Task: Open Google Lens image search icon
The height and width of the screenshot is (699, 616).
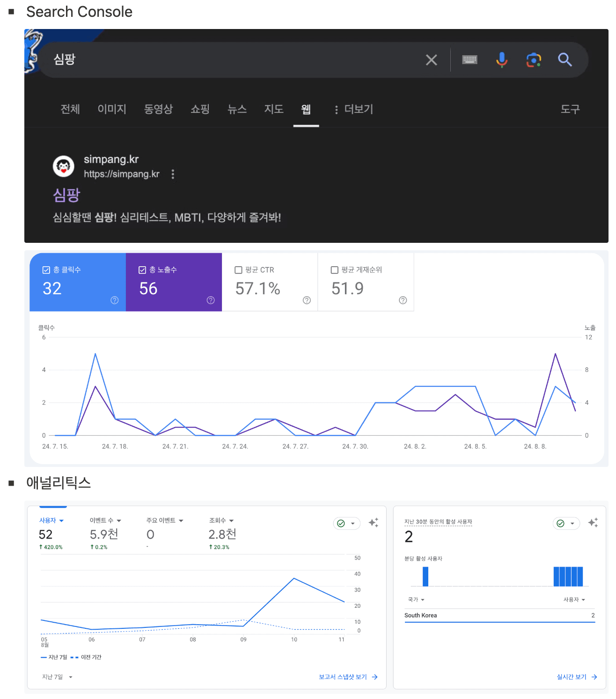Action: click(x=534, y=60)
